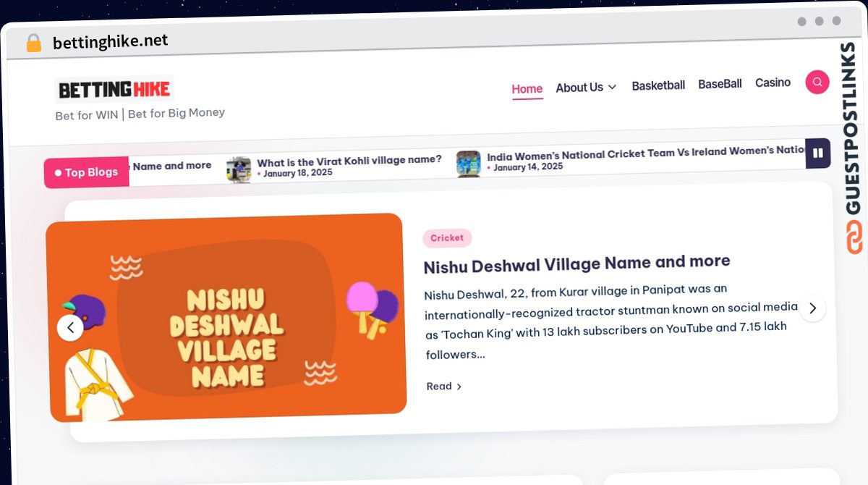Image resolution: width=868 pixels, height=485 pixels.
Task: Pause the Top Blogs ticker
Action: [818, 153]
